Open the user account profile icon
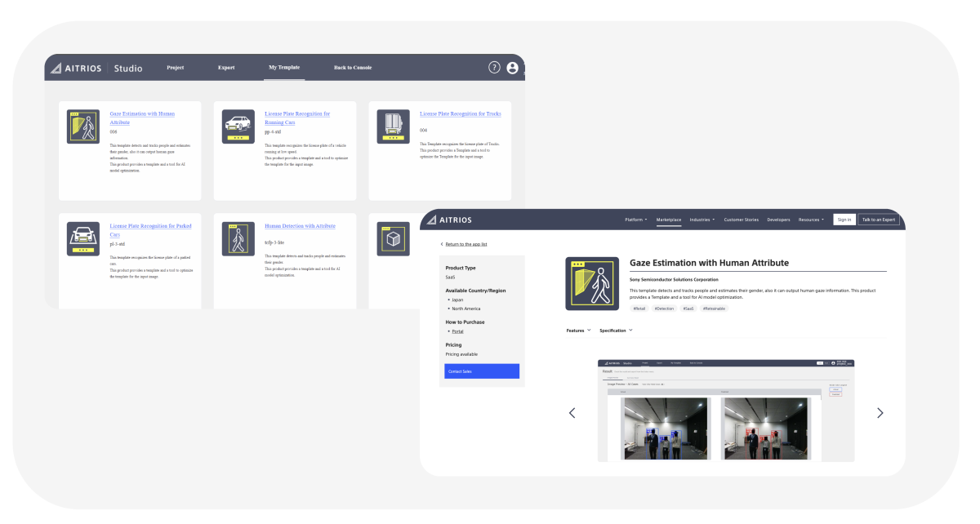The height and width of the screenshot is (524, 980). coord(512,68)
